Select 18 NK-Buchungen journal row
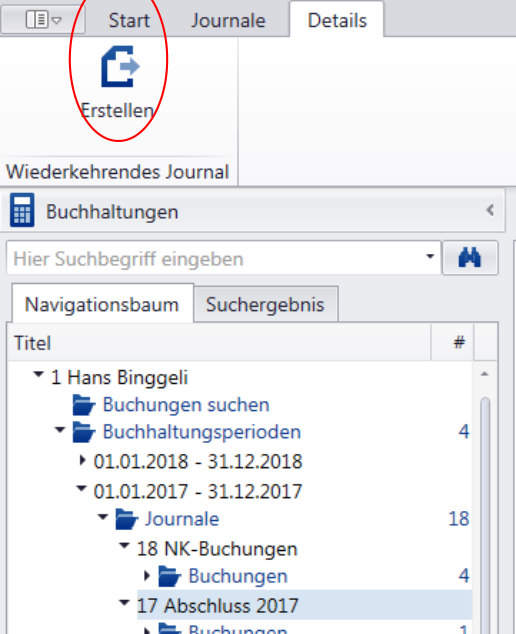The width and height of the screenshot is (516, 634). pyautogui.click(x=217, y=549)
